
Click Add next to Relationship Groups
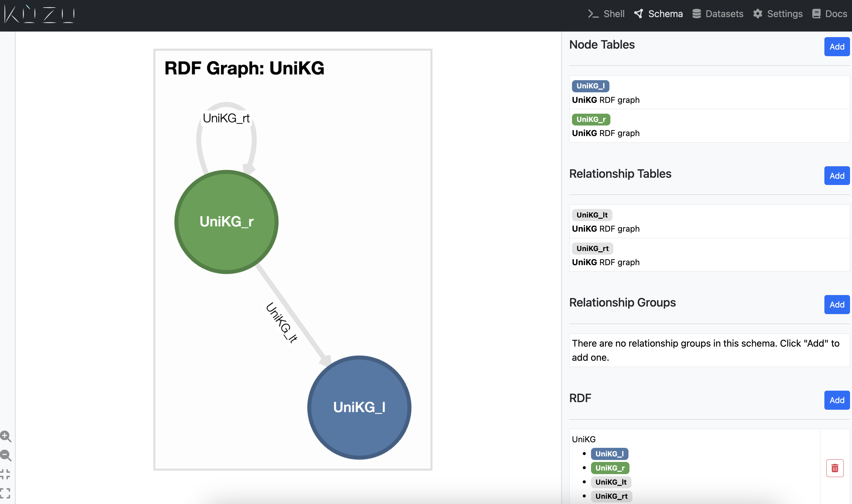pyautogui.click(x=837, y=305)
